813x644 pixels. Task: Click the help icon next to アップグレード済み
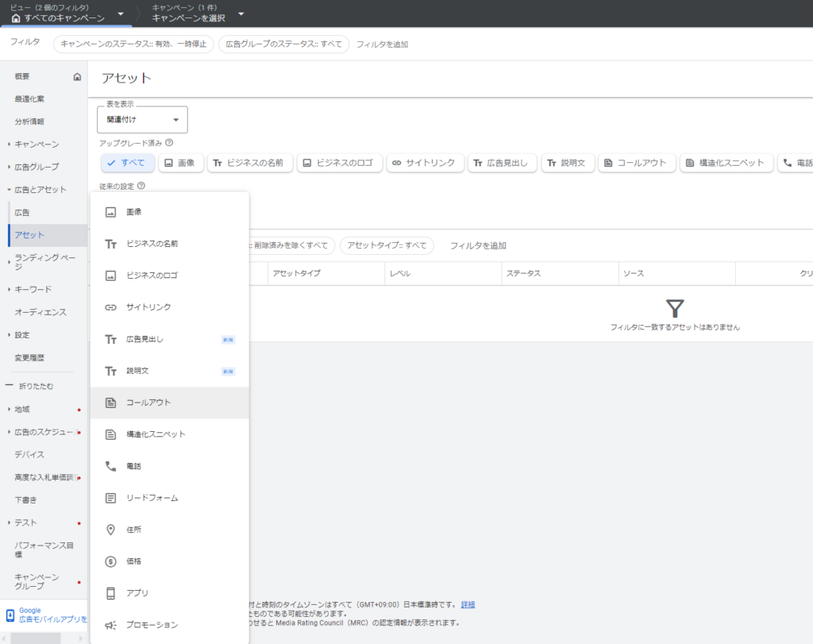[169, 143]
